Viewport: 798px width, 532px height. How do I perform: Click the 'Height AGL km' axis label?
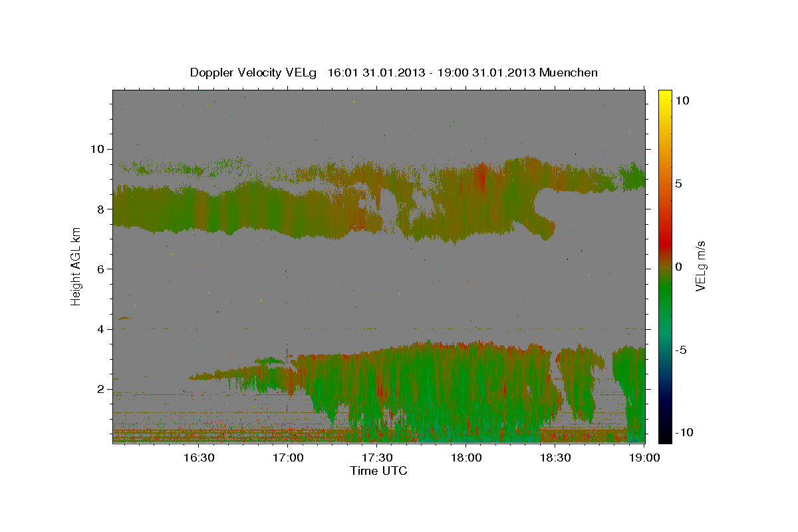(76, 266)
